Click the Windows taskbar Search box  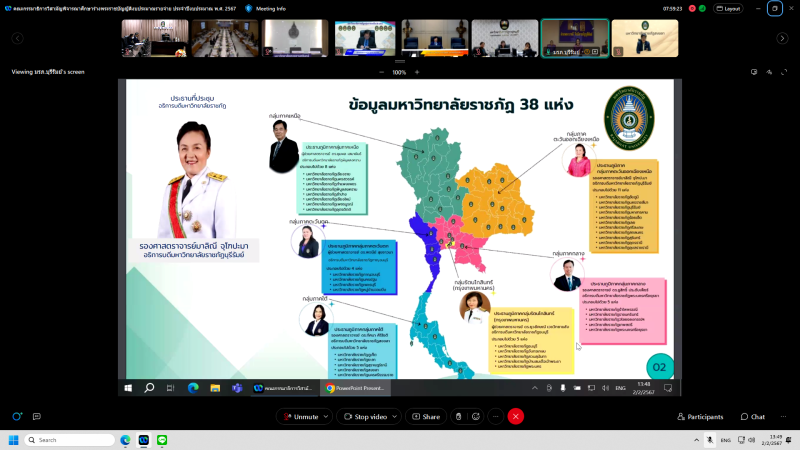point(62,440)
